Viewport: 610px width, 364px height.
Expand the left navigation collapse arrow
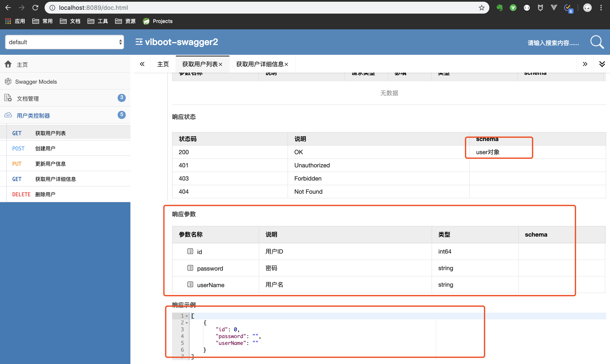(142, 64)
